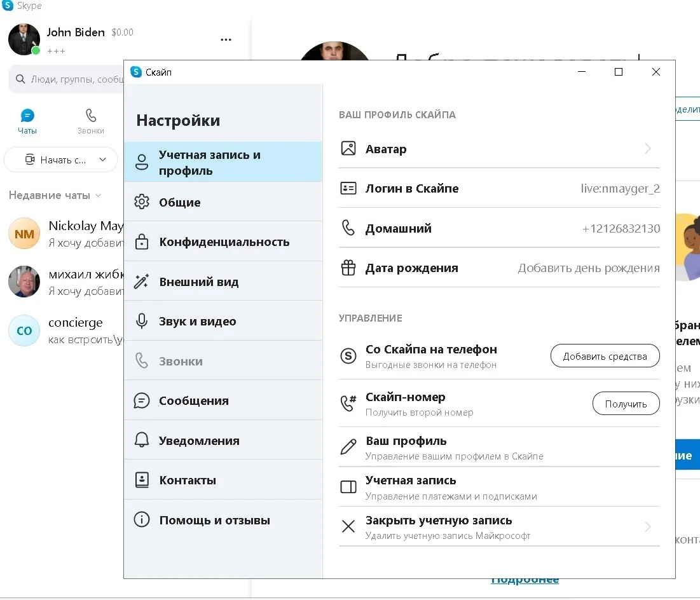Click the magic wand icon for Внешний вид
The image size is (700, 600).
coord(142,281)
